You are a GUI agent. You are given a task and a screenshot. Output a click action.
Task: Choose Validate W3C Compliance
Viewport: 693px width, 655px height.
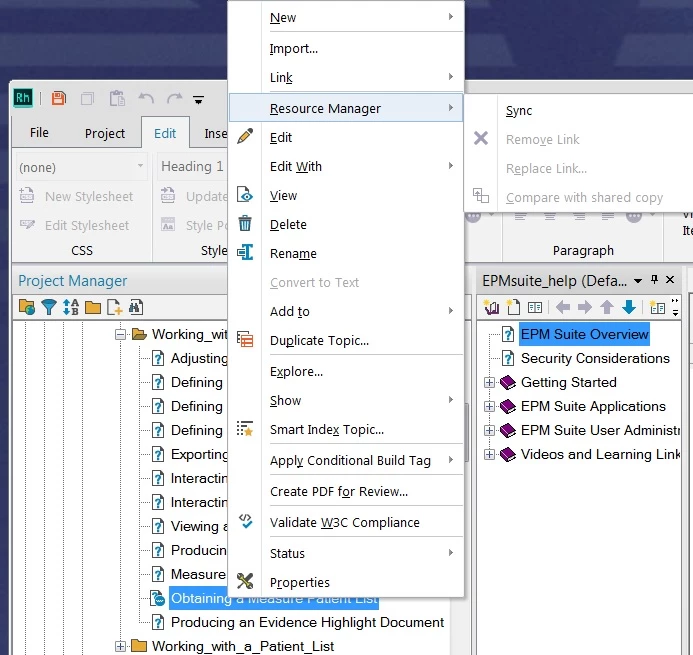tap(346, 522)
